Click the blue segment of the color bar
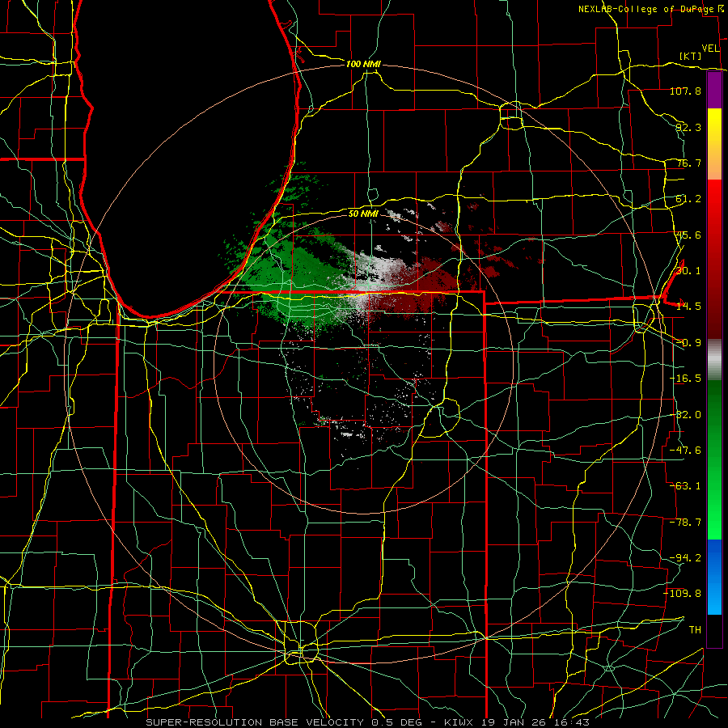This screenshot has height=728, width=728. click(x=714, y=577)
